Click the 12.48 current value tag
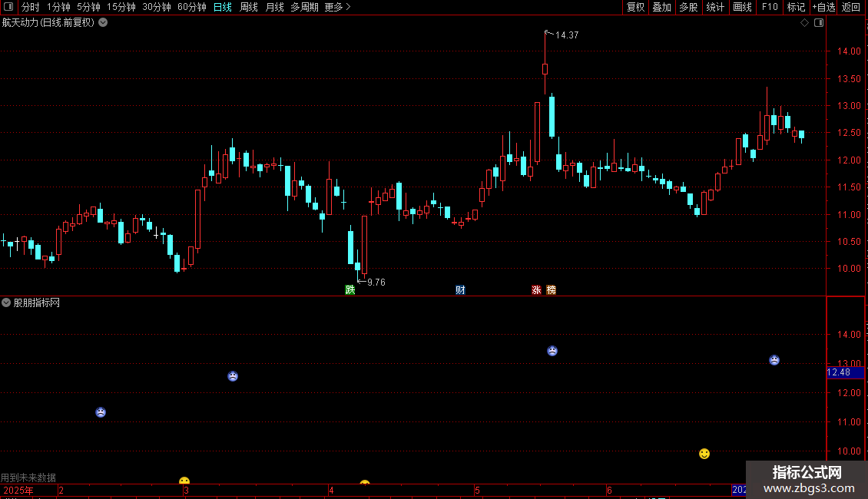This screenshot has height=499, width=868. click(x=845, y=372)
